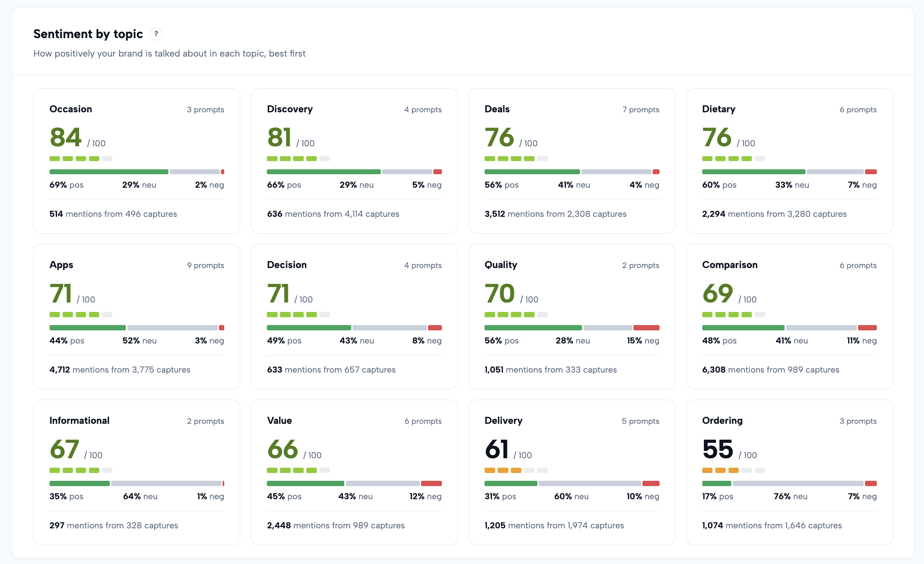Click the 84 score on Occasion card
The image size is (924, 564).
coord(66,137)
